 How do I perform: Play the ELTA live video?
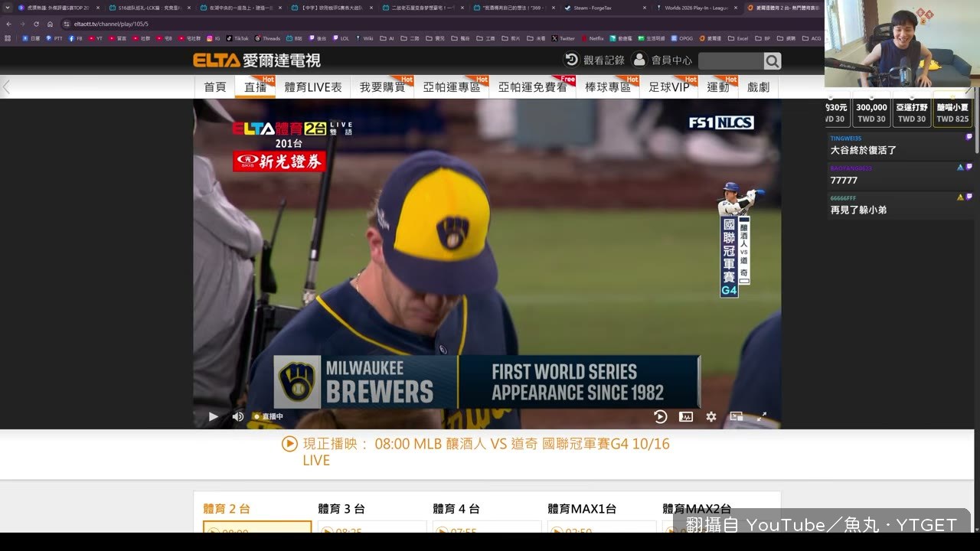(214, 416)
